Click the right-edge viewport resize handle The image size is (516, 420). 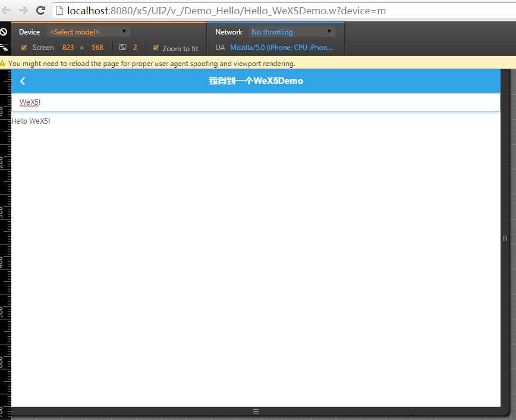point(505,238)
